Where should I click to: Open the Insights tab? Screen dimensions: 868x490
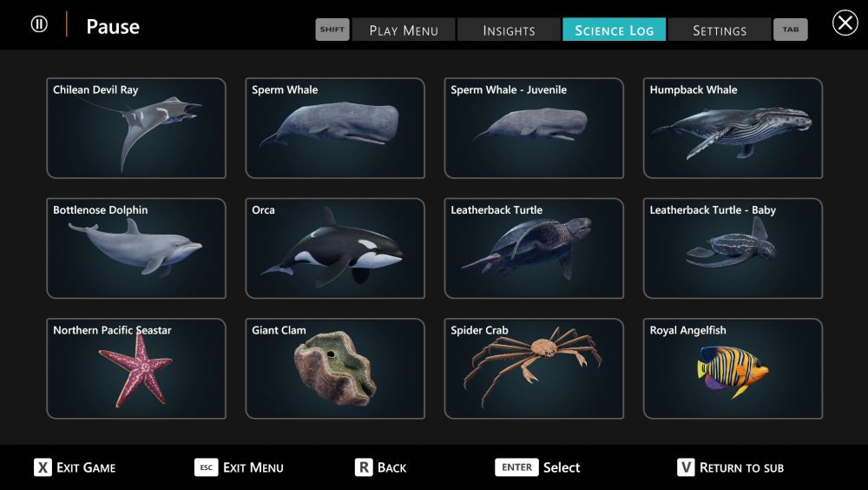(509, 30)
